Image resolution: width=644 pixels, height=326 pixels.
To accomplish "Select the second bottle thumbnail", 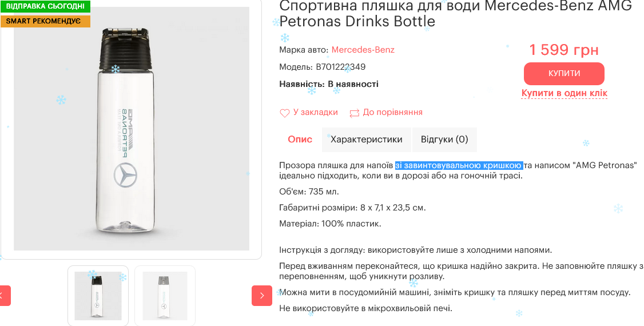I will click(165, 296).
